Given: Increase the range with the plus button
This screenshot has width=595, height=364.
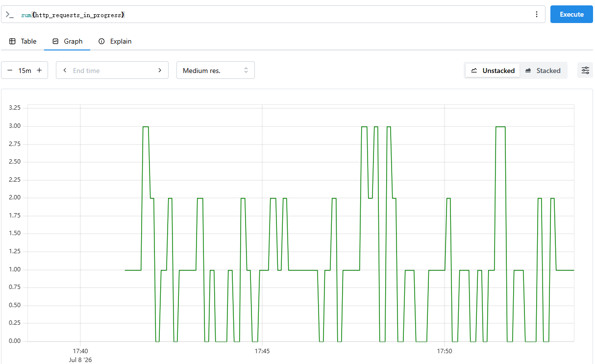Looking at the screenshot, I should pyautogui.click(x=39, y=71).
